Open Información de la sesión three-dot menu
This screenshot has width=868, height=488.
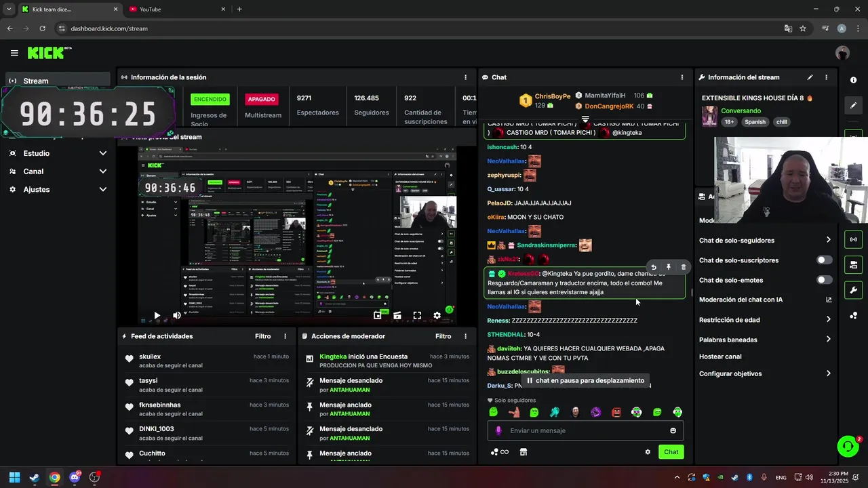465,77
